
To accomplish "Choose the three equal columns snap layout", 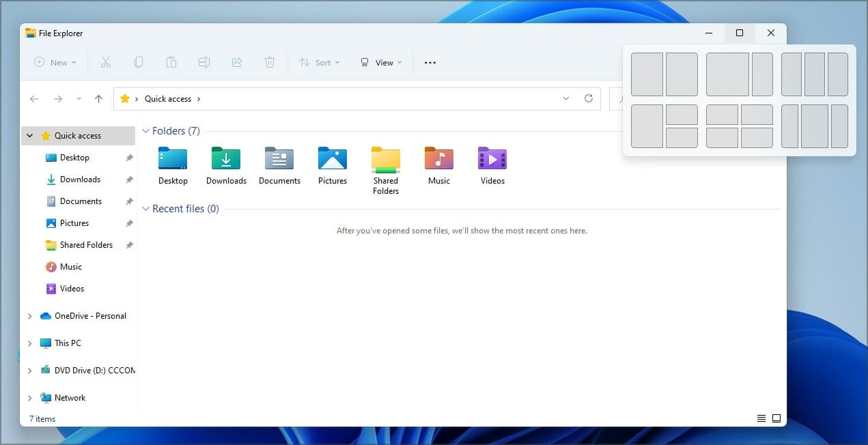I will 814,74.
